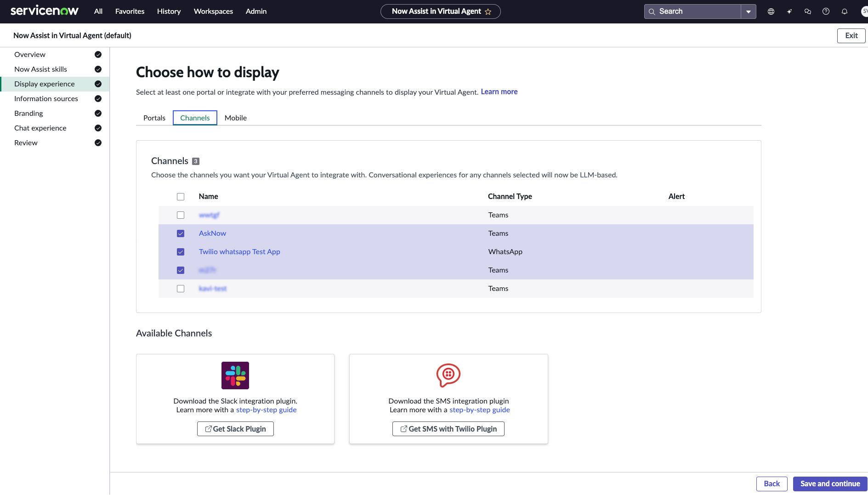Open the SMS step-by-step guide link
868x495 pixels.
coord(480,410)
